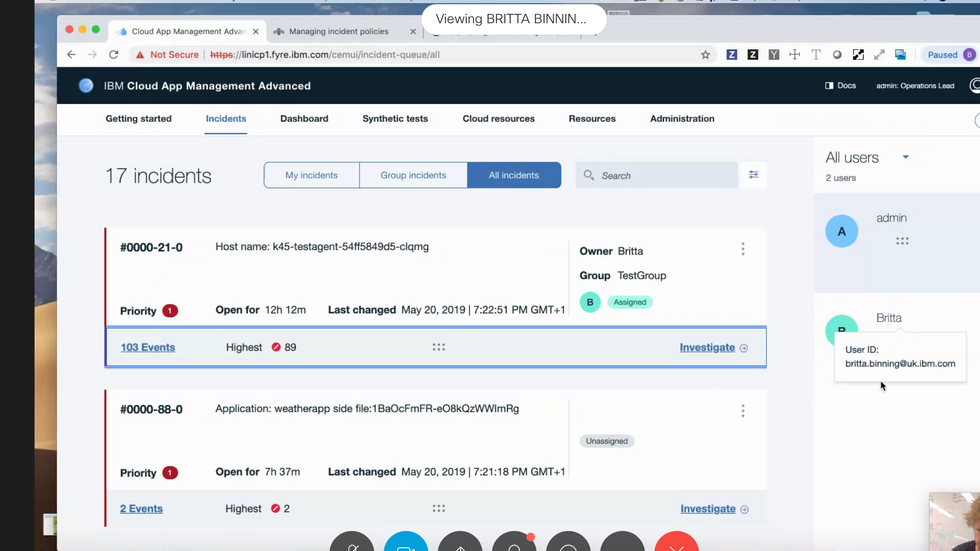
Task: Open the Dashboard tab
Action: [x=304, y=119]
